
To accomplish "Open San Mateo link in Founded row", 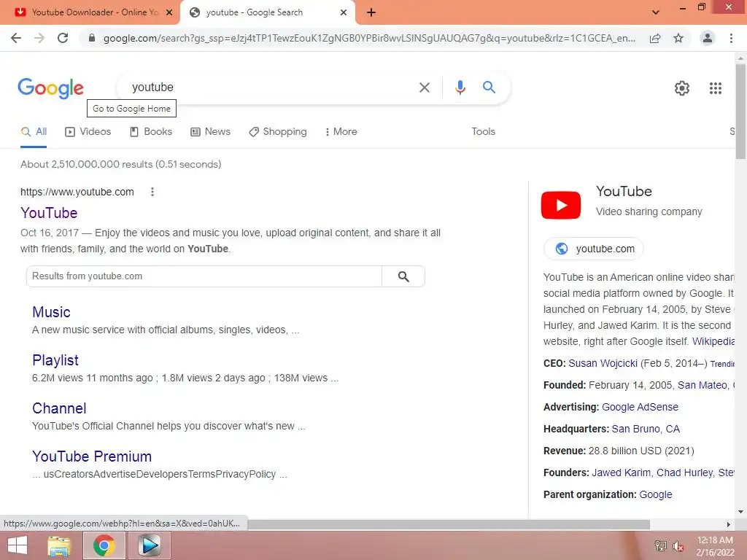I will (703, 385).
